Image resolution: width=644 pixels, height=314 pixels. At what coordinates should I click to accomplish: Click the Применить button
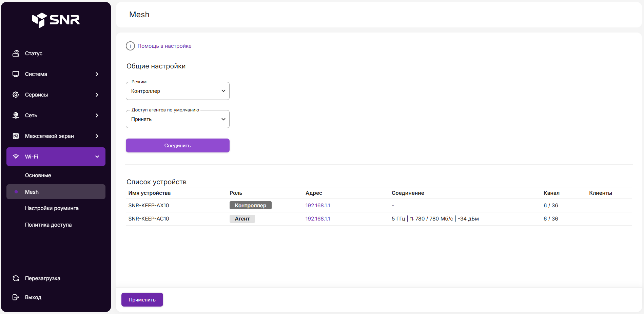[x=142, y=300]
